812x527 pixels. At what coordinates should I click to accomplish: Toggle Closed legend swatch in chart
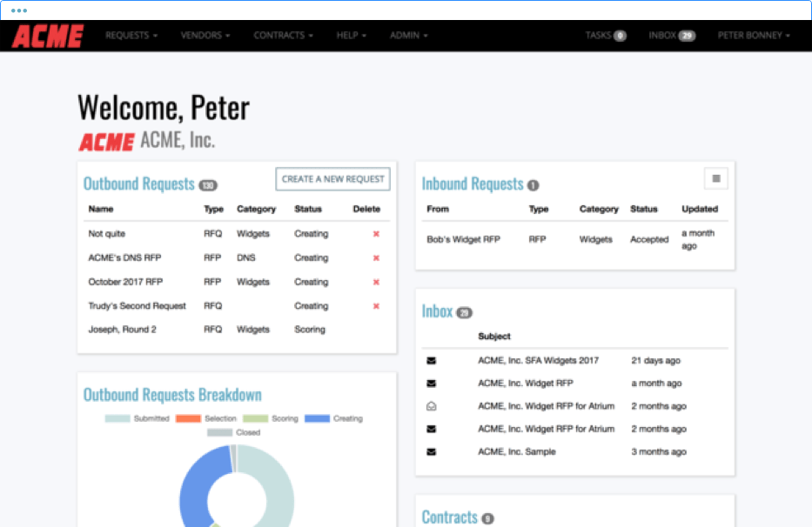[x=219, y=432]
